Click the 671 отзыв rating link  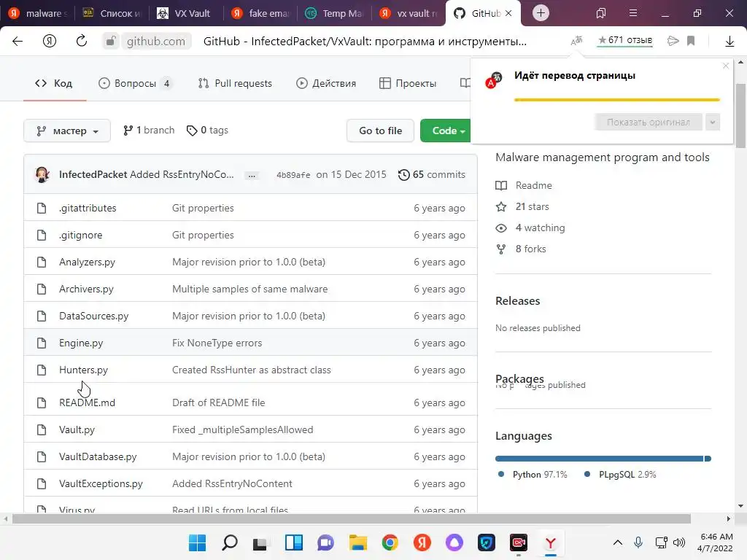coord(625,40)
